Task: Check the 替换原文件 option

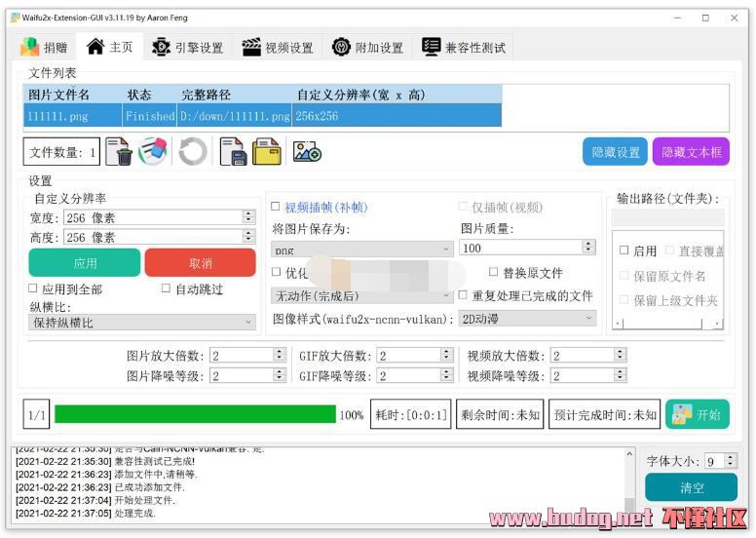Action: pyautogui.click(x=494, y=273)
